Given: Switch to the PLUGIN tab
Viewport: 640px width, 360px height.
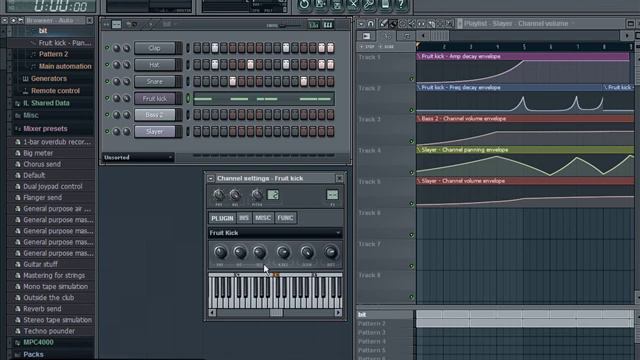Looking at the screenshot, I should click(222, 218).
